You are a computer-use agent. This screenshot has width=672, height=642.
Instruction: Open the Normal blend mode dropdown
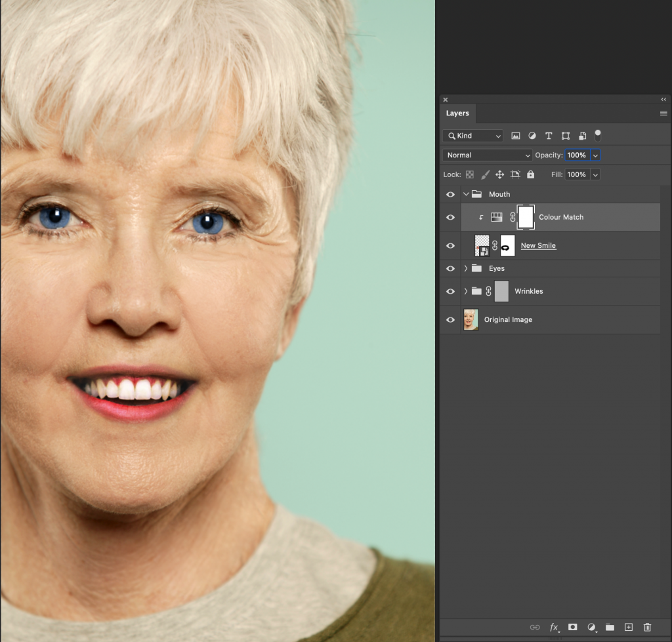(x=488, y=155)
